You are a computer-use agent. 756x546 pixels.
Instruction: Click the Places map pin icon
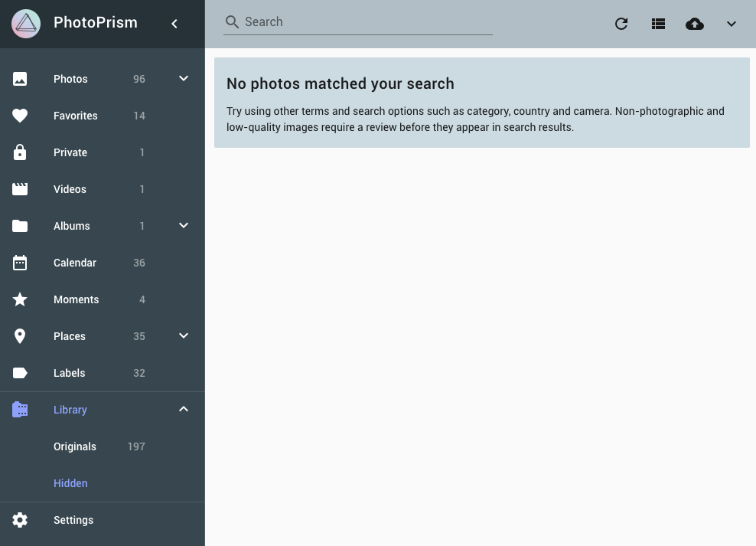tap(20, 336)
